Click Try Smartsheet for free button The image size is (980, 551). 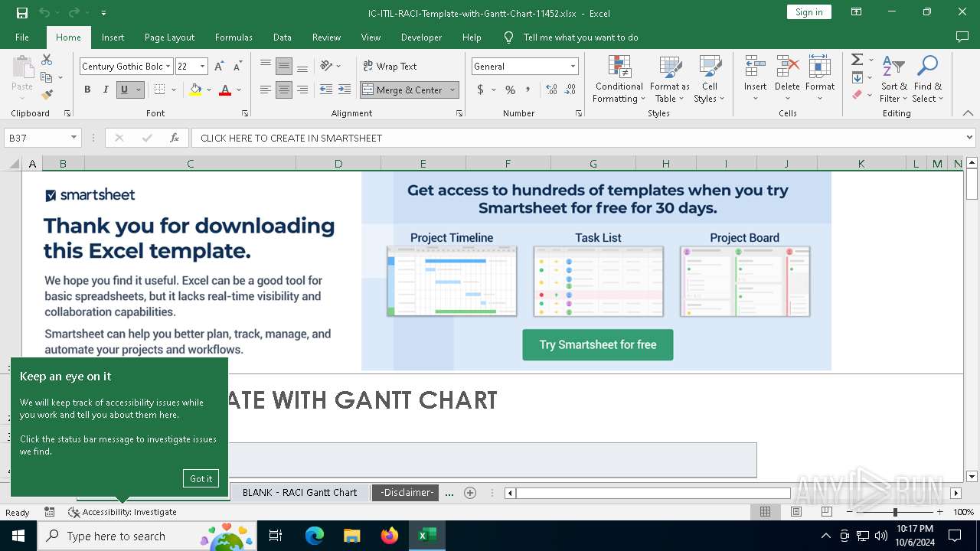598,345
